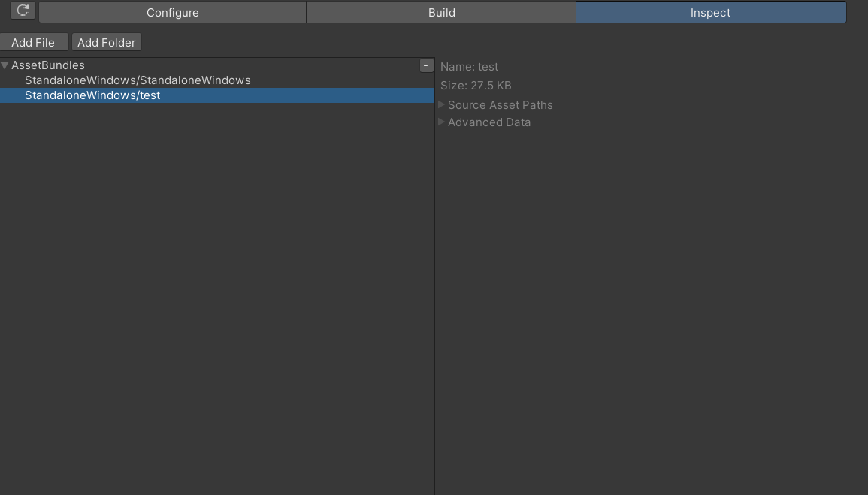Select the Inspect tab
Image resolution: width=868 pixels, height=495 pixels.
pos(710,12)
